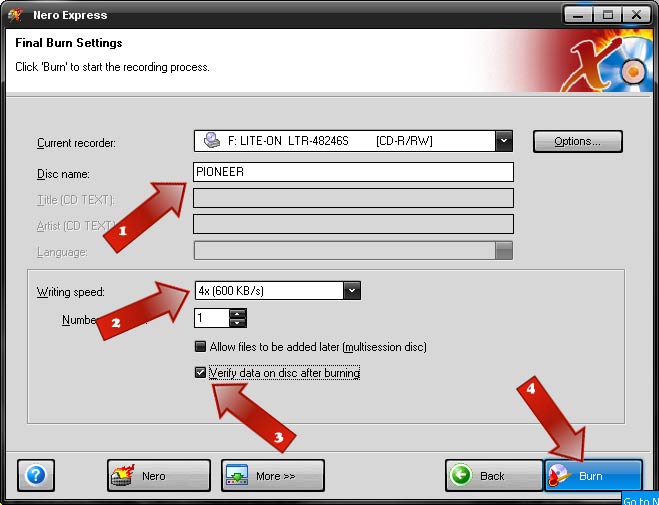Click the Writing speed label
This screenshot has height=505, width=659.
pyautogui.click(x=71, y=292)
